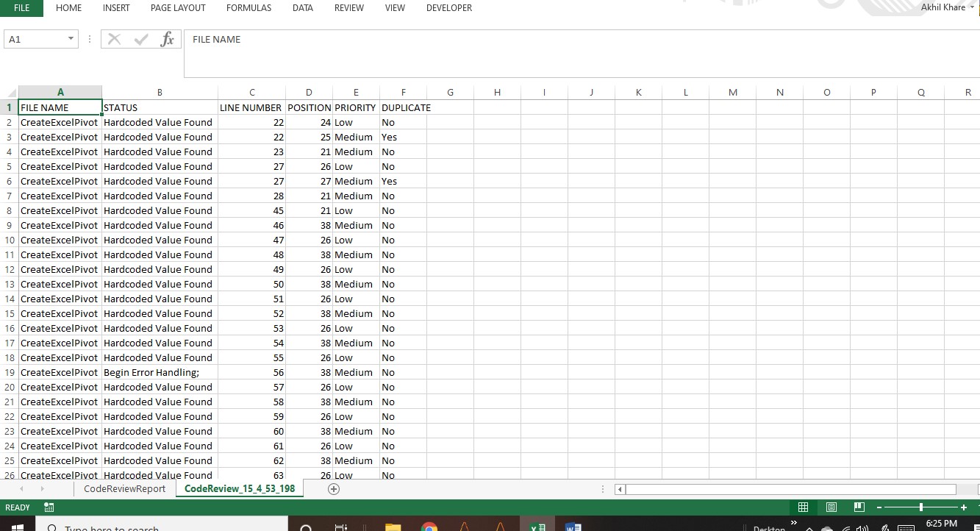The width and height of the screenshot is (980, 531).
Task: Open the VIEW ribbon tab
Action: coord(395,8)
